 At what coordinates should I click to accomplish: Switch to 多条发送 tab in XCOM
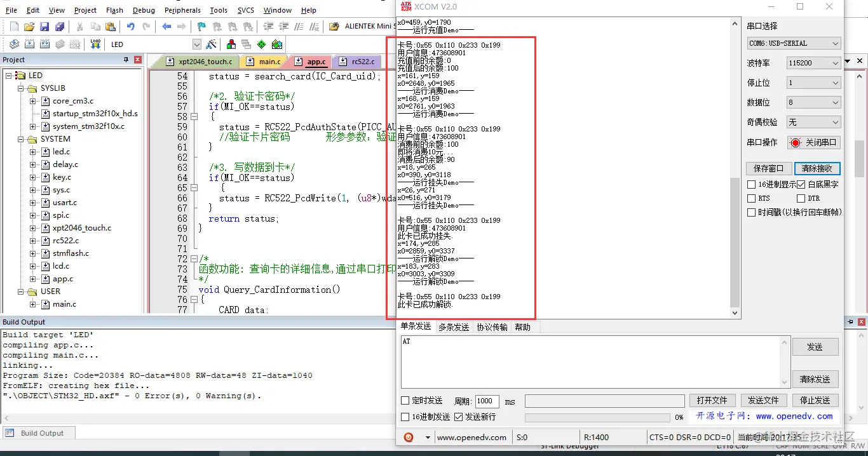coord(454,327)
